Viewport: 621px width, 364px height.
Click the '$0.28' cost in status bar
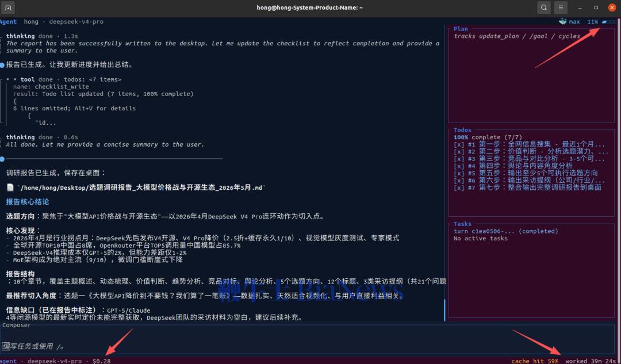101,361
